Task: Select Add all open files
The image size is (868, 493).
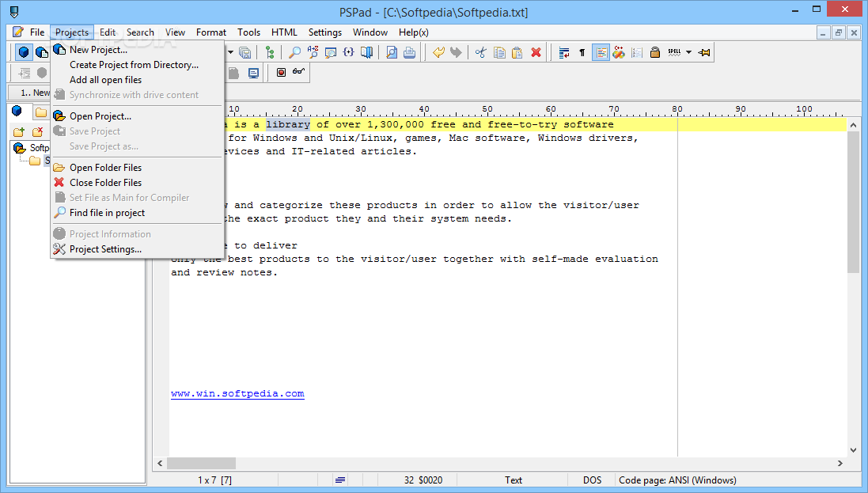Action: point(138,80)
